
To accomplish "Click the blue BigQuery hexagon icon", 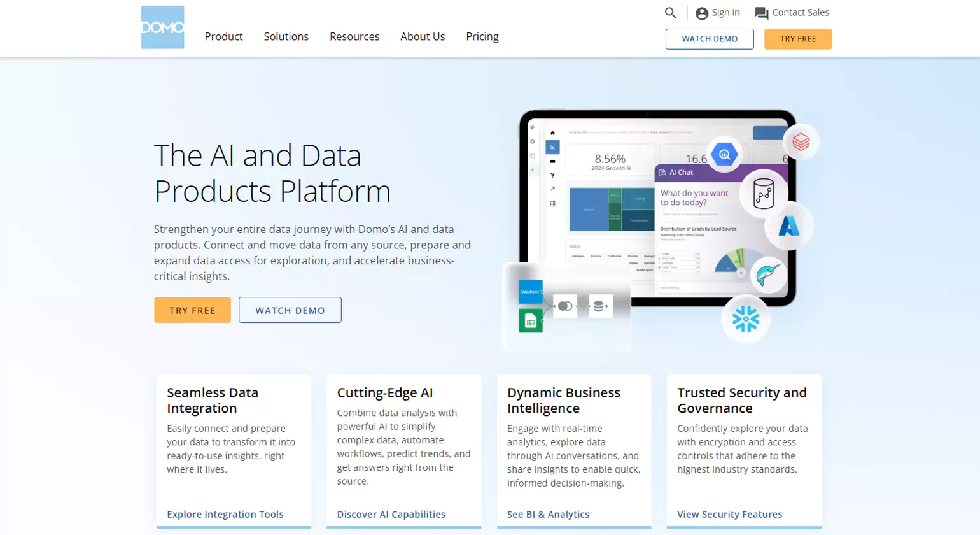I will [x=724, y=154].
